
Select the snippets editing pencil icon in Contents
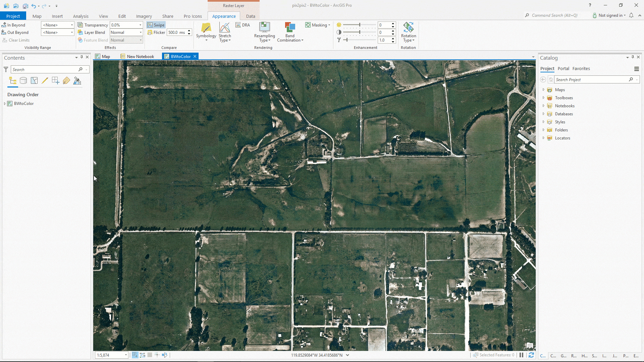45,80
